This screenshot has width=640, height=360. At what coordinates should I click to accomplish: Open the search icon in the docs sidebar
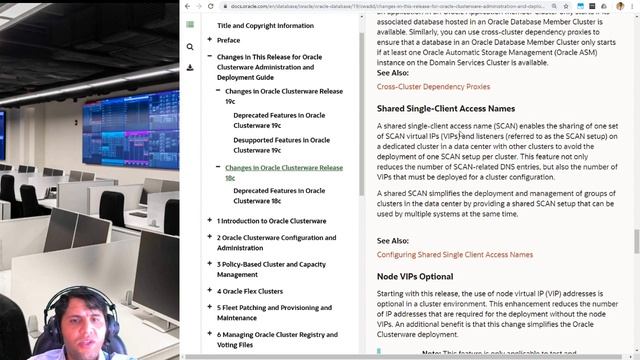click(190, 47)
